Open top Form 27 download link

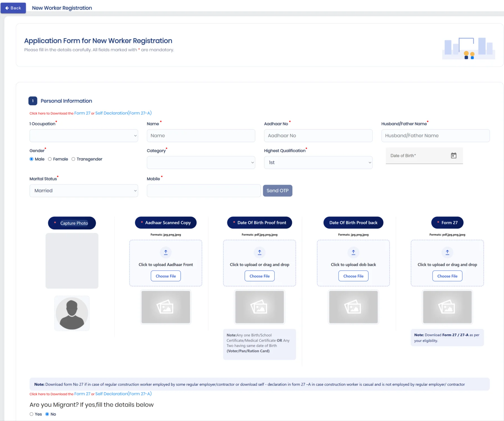pos(82,113)
